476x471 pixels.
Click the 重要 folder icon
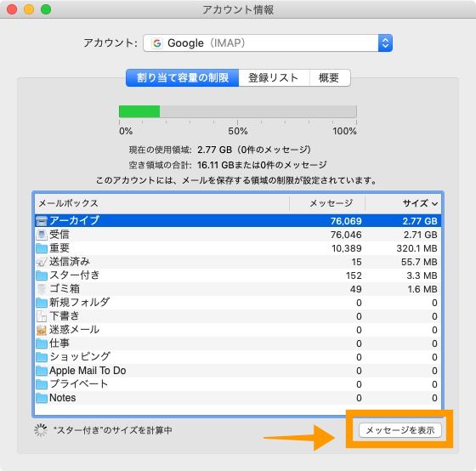click(x=42, y=248)
